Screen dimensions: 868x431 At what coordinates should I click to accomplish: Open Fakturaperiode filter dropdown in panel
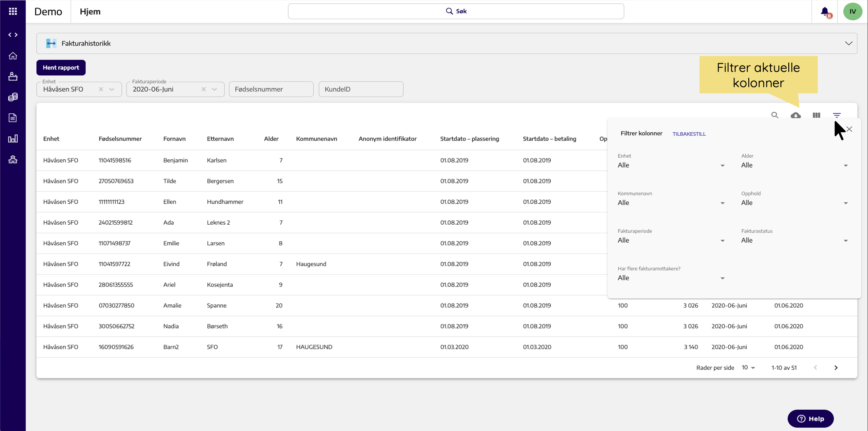[x=671, y=240]
